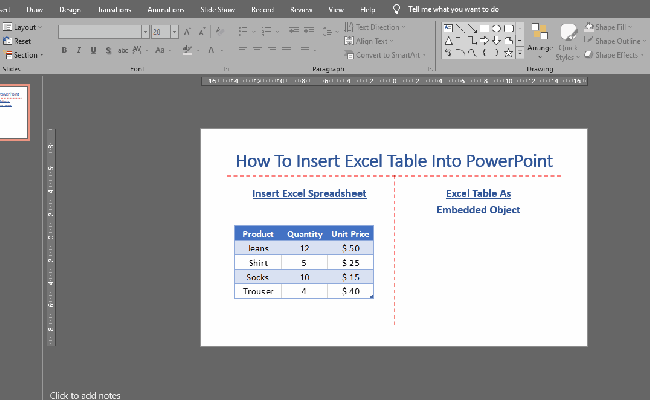Toggle italic formatting
The width and height of the screenshot is (650, 400).
[79, 50]
